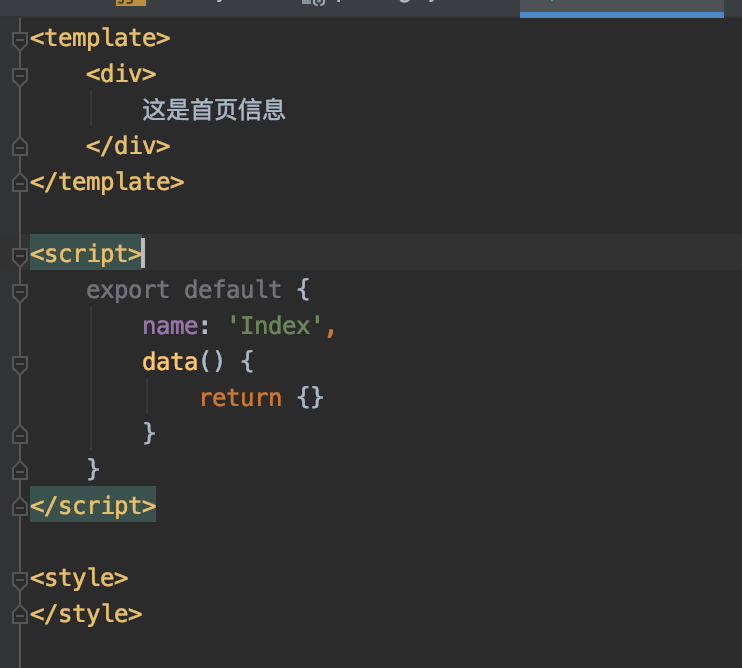Click the 'Index' string value

click(x=275, y=326)
